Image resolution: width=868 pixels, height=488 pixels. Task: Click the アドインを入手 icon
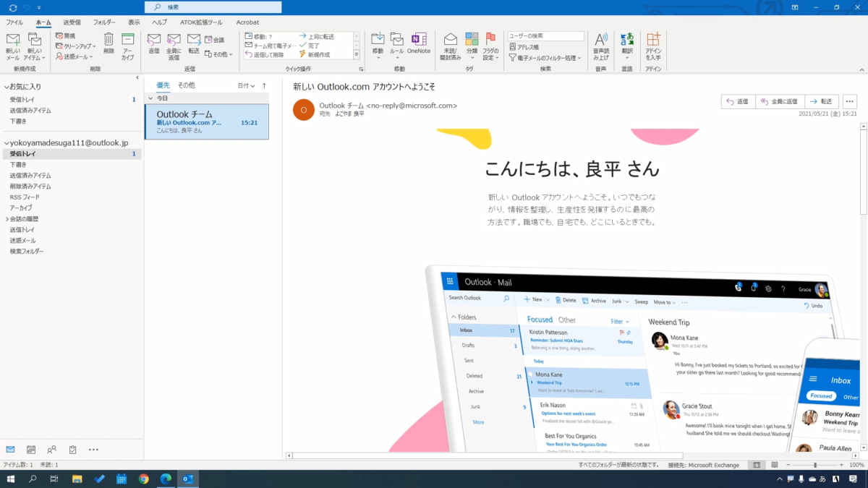coord(653,46)
